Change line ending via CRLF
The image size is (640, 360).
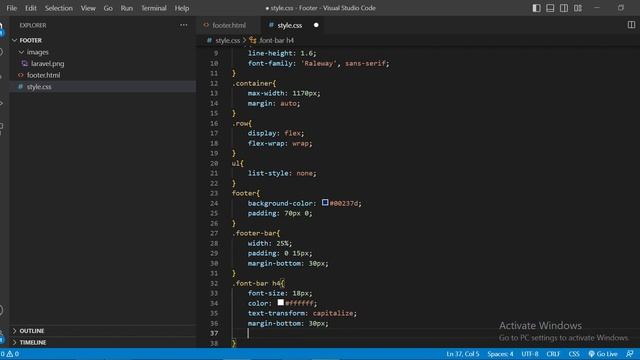coord(553,354)
